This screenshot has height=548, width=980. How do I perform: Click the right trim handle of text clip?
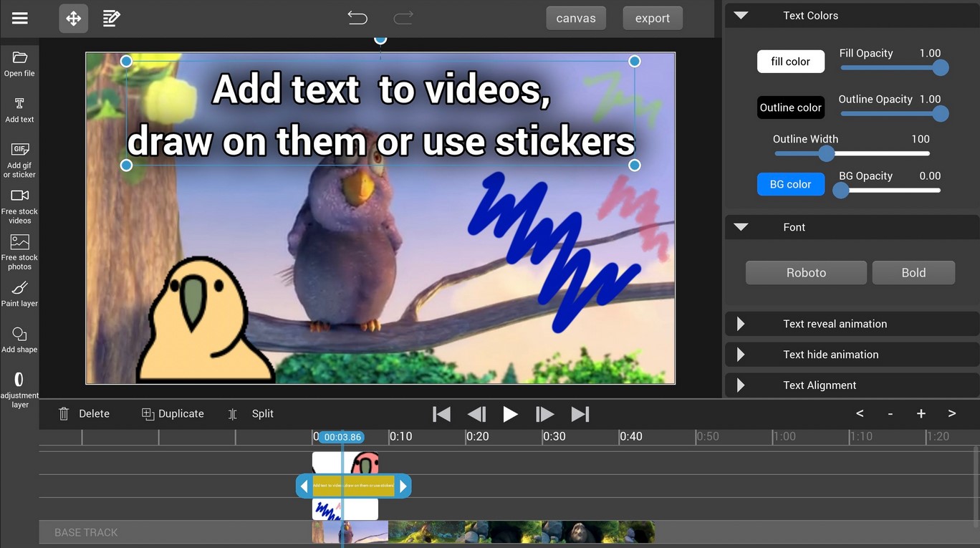tap(403, 486)
